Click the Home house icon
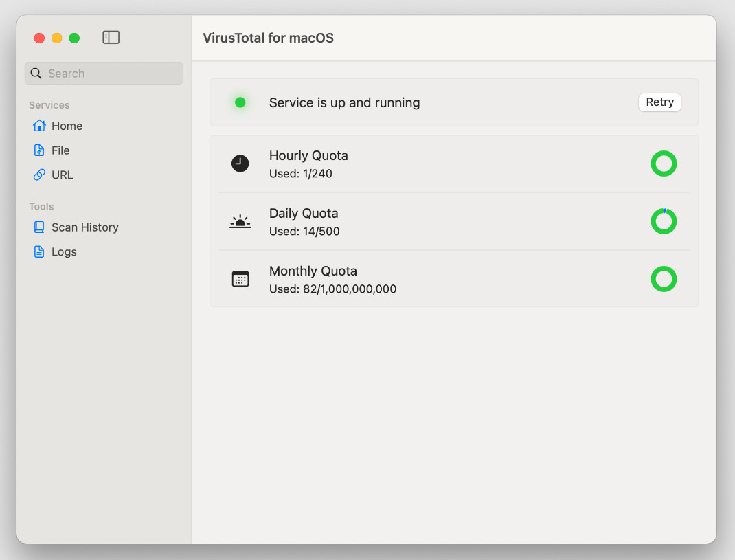735x560 pixels. coord(39,126)
